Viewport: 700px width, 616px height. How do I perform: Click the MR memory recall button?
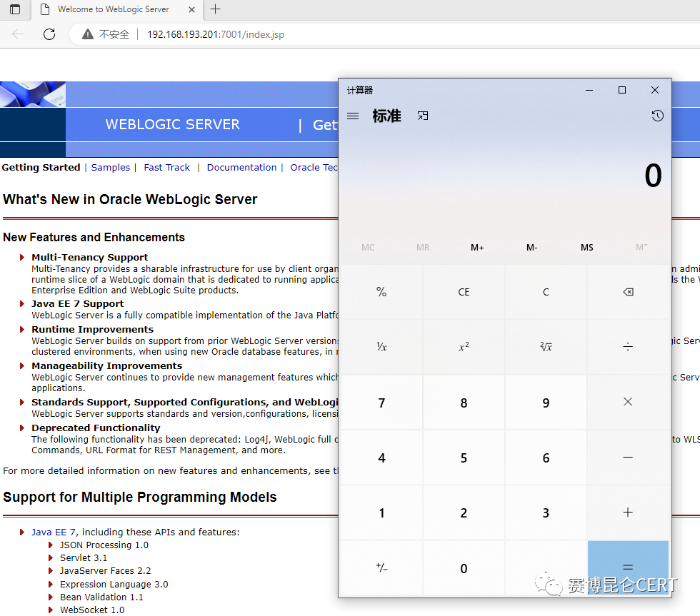click(x=423, y=248)
